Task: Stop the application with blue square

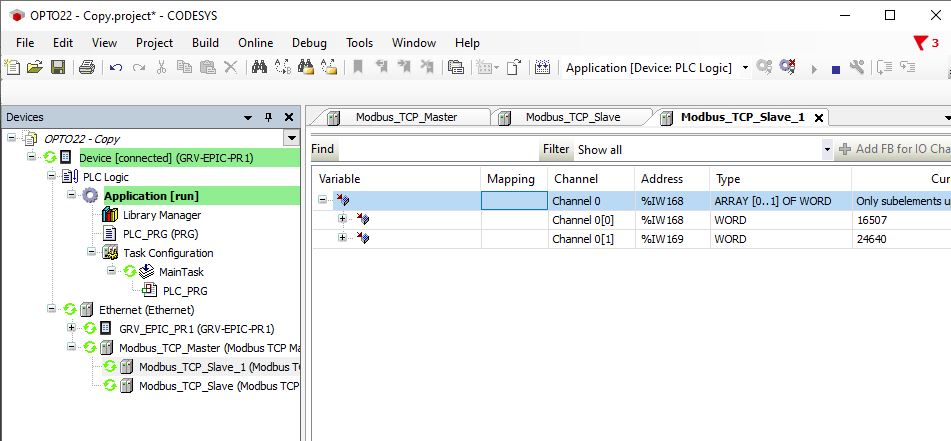Action: pyautogui.click(x=836, y=69)
